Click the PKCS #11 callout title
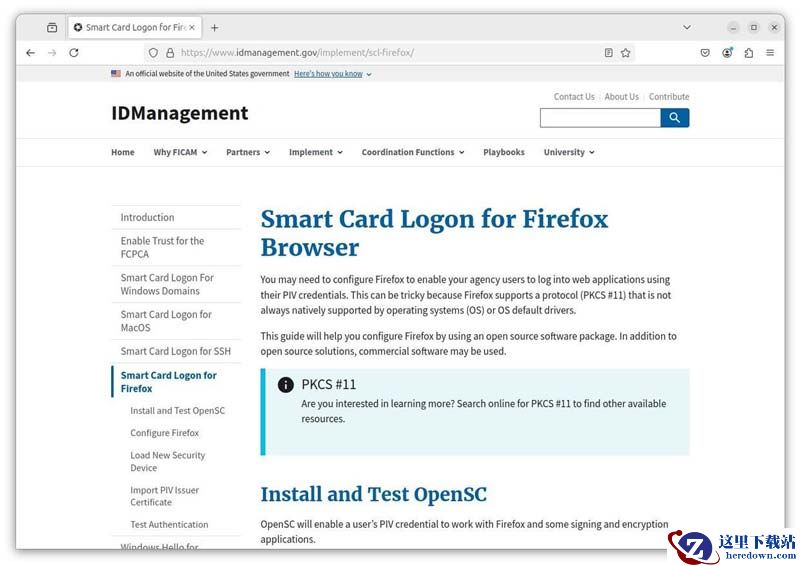The height and width of the screenshot is (566, 800). pyautogui.click(x=329, y=384)
